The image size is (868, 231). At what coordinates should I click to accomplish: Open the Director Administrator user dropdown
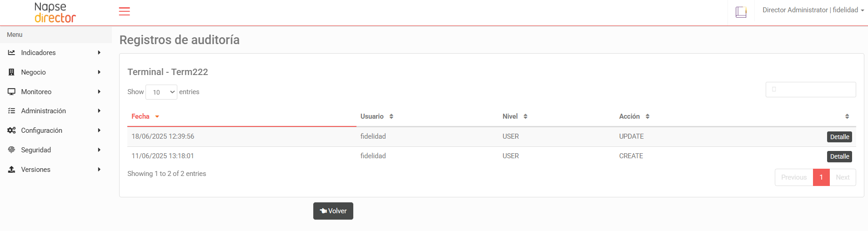point(813,10)
